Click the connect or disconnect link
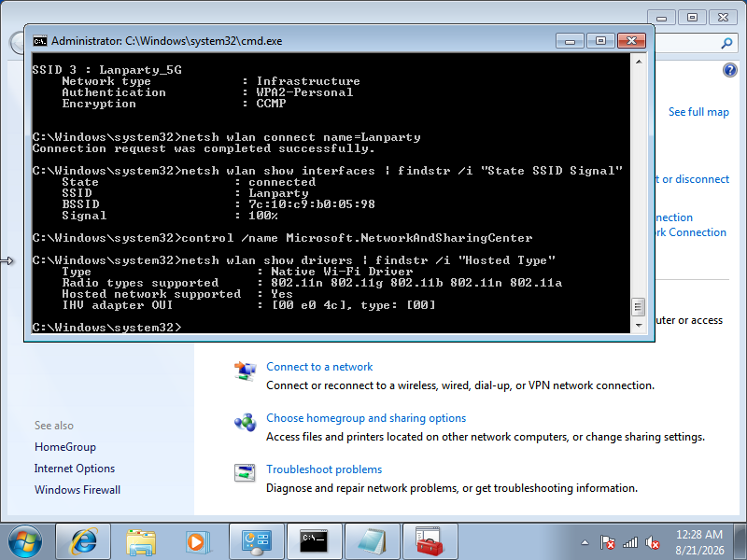 pyautogui.click(x=692, y=179)
